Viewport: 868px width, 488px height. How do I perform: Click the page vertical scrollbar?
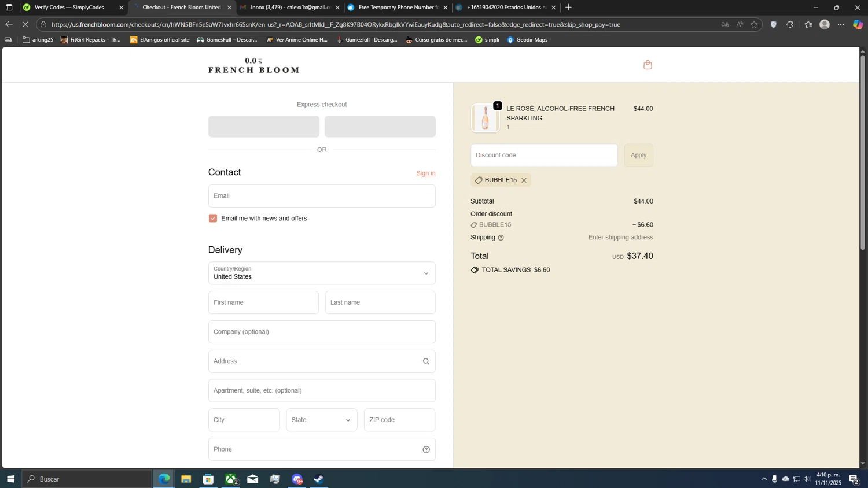(x=862, y=153)
